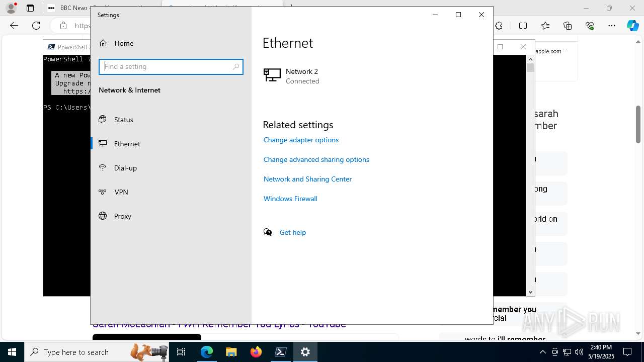
Task: Select Status in Network & Internet
Action: 171,120
